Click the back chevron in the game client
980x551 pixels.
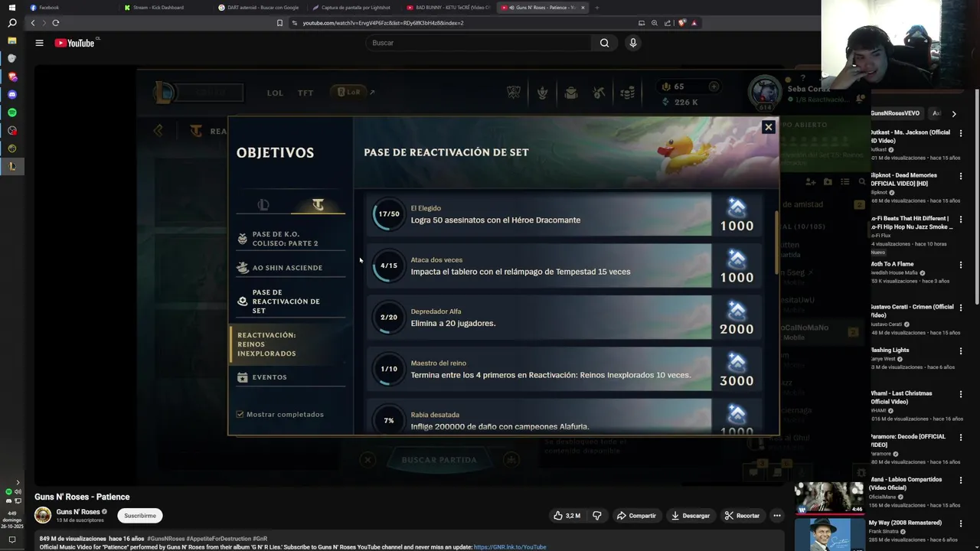click(158, 131)
